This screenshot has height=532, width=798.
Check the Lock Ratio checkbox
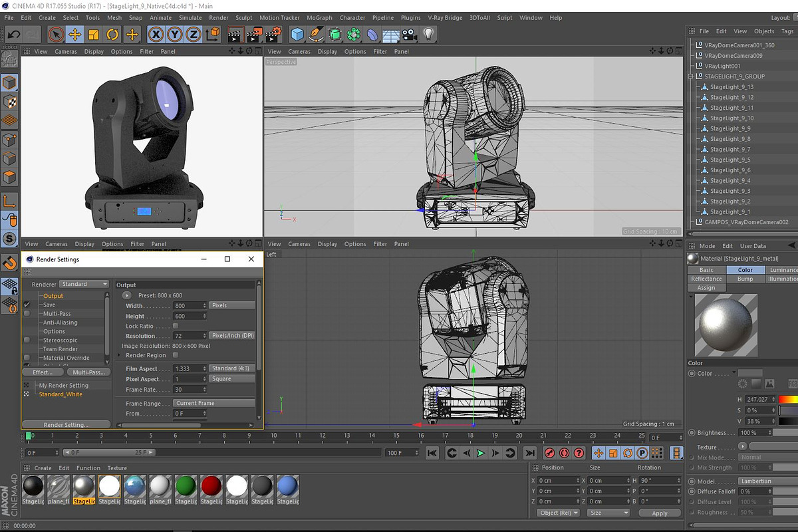(176, 326)
